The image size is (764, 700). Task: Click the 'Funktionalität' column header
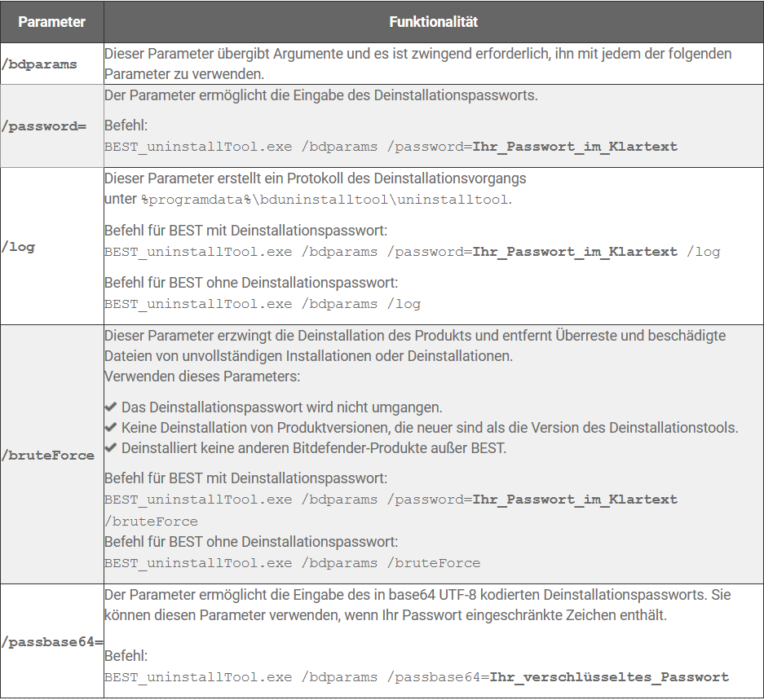point(434,22)
